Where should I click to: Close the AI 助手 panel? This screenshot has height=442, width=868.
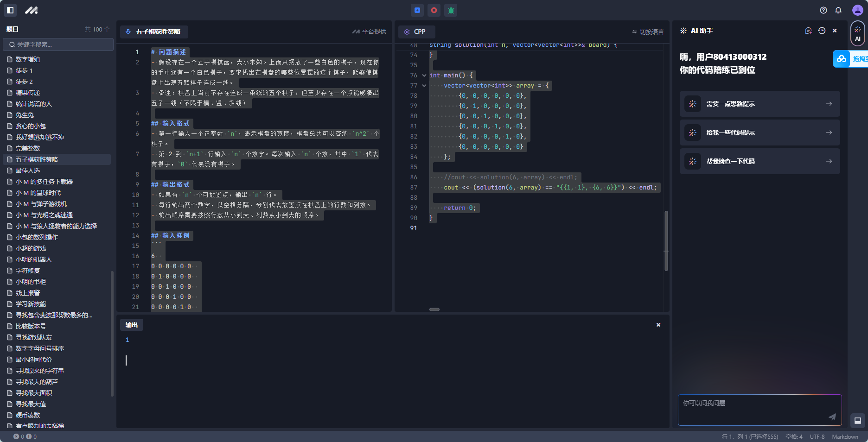[835, 31]
